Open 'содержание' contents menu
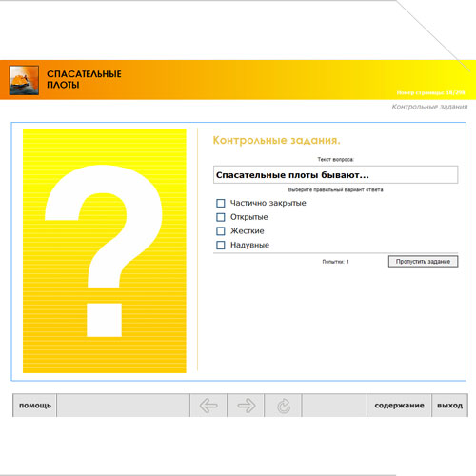The height and width of the screenshot is (476, 476). click(399, 406)
